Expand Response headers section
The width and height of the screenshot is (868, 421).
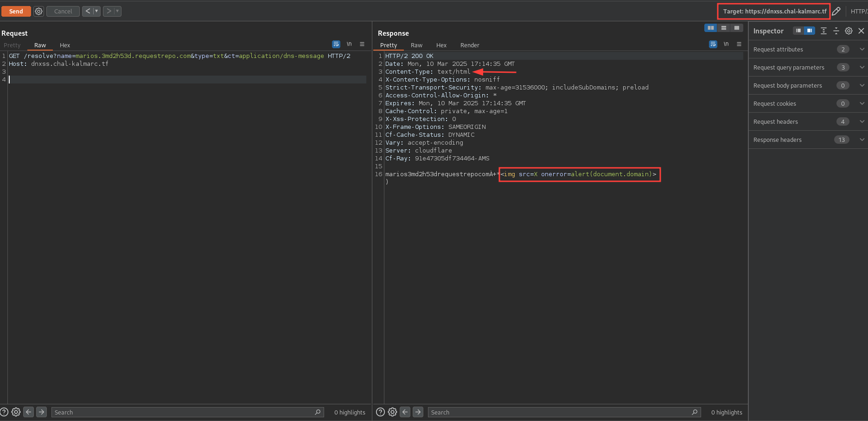[x=862, y=140]
